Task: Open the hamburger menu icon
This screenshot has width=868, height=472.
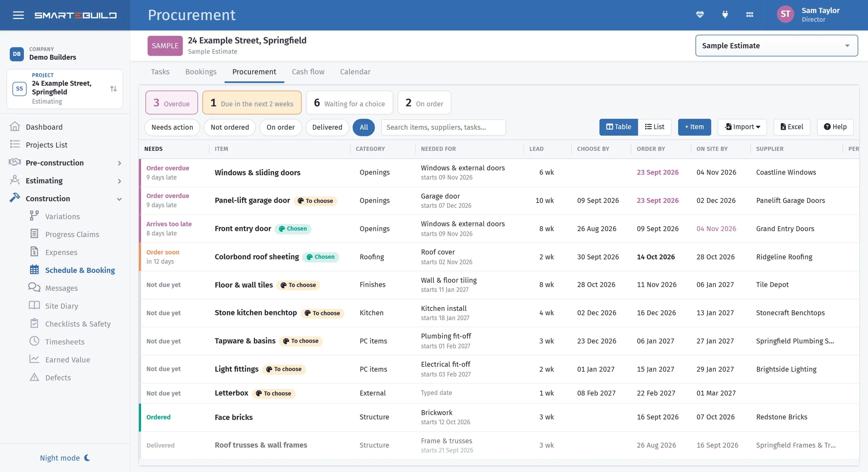Action: pos(18,15)
